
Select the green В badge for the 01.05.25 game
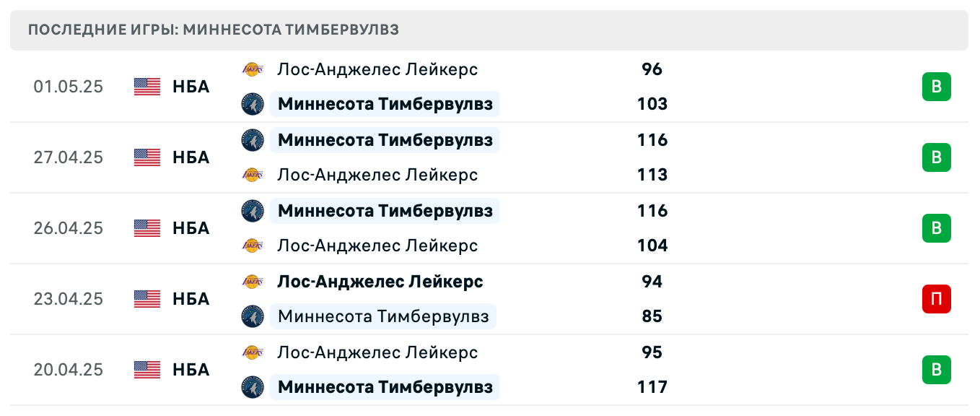coord(936,87)
